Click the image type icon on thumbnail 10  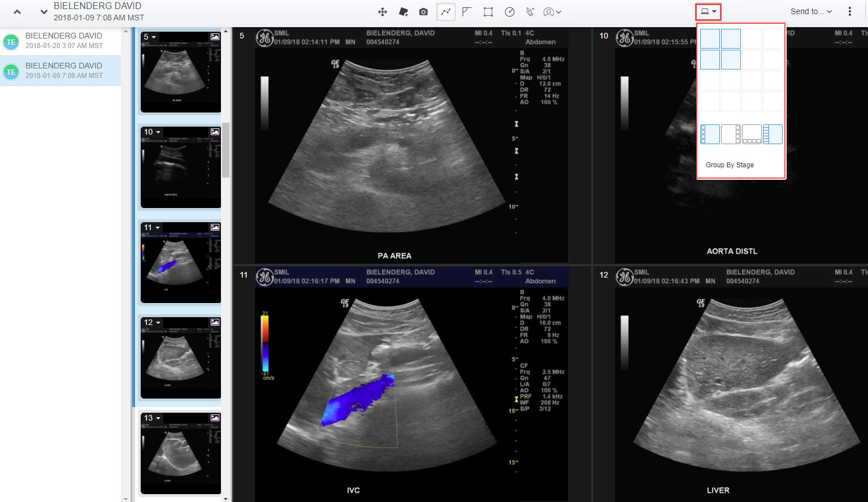215,132
